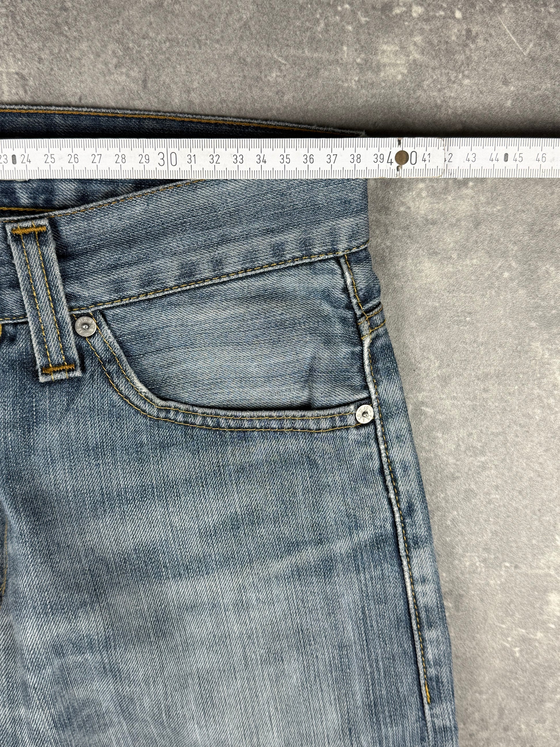This screenshot has width=560, height=747.
Task: Click the number 25 on the ruler
Action: 49,159
